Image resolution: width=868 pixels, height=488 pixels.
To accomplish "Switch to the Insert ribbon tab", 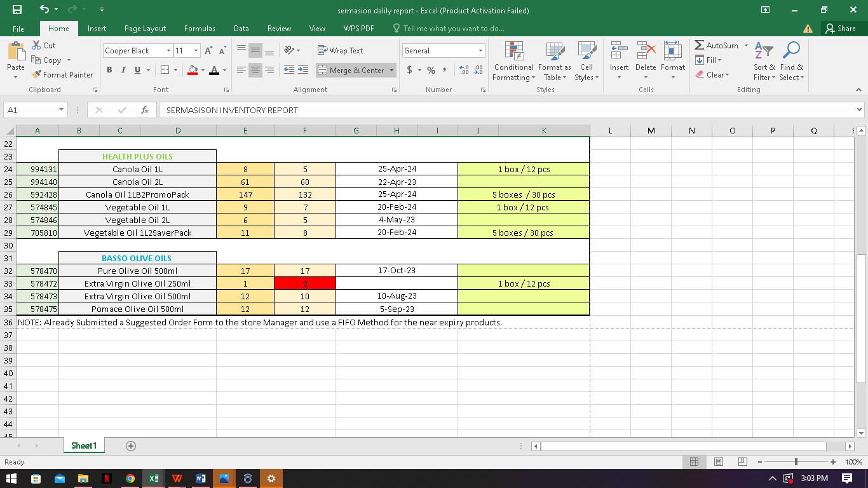I will (x=97, y=29).
